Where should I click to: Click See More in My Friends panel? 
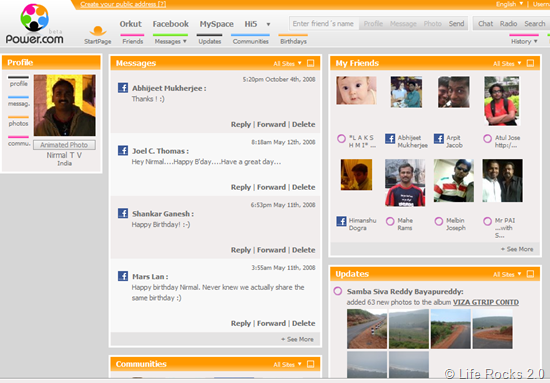click(x=517, y=249)
